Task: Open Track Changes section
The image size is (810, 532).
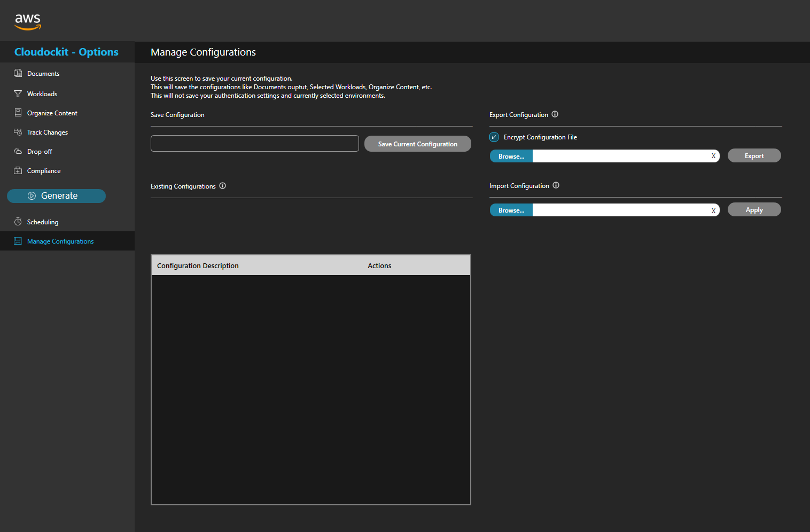Action: (48, 132)
